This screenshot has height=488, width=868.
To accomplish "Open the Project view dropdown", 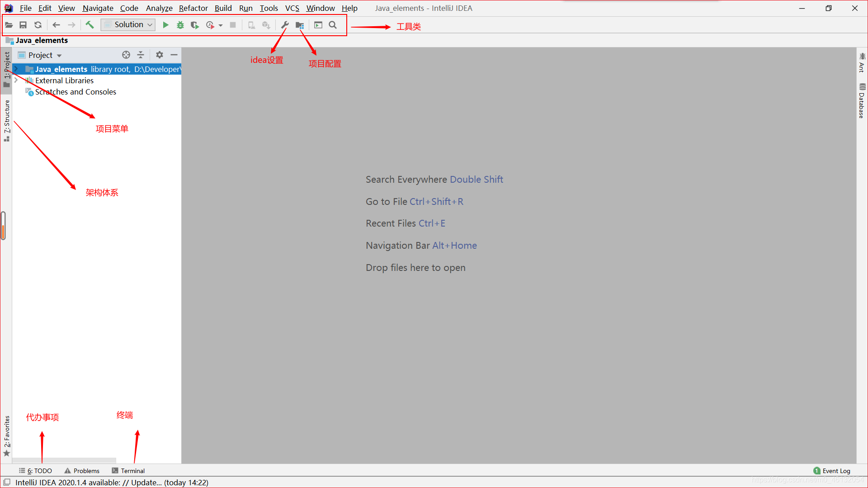I will coord(45,55).
